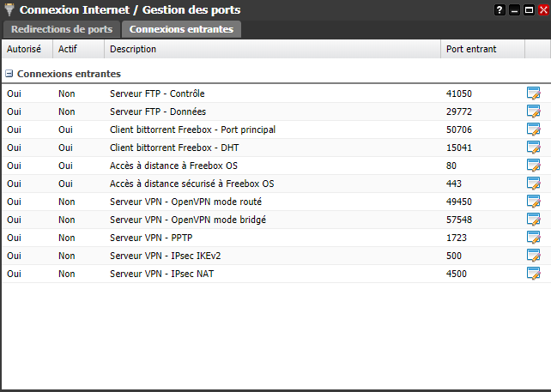Switch to Redirections de ports tab
The image size is (551, 392).
pos(62,29)
